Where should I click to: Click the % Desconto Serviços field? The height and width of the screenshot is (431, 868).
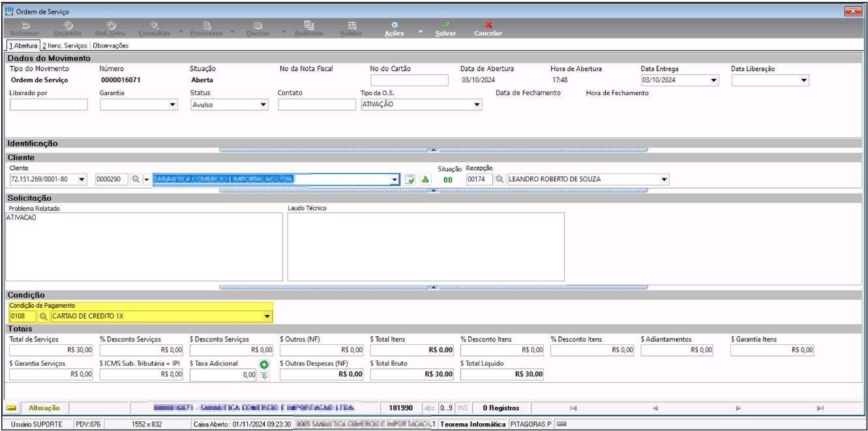coord(142,350)
